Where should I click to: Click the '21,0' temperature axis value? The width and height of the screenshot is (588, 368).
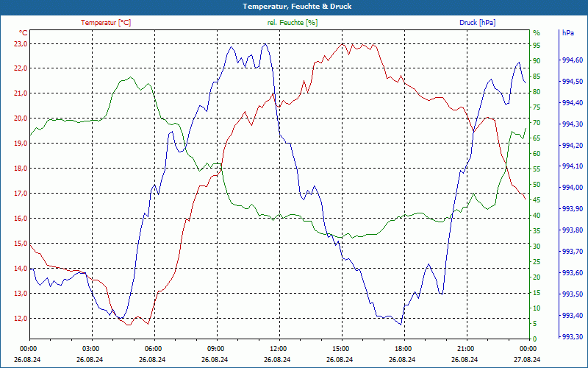coord(21,93)
